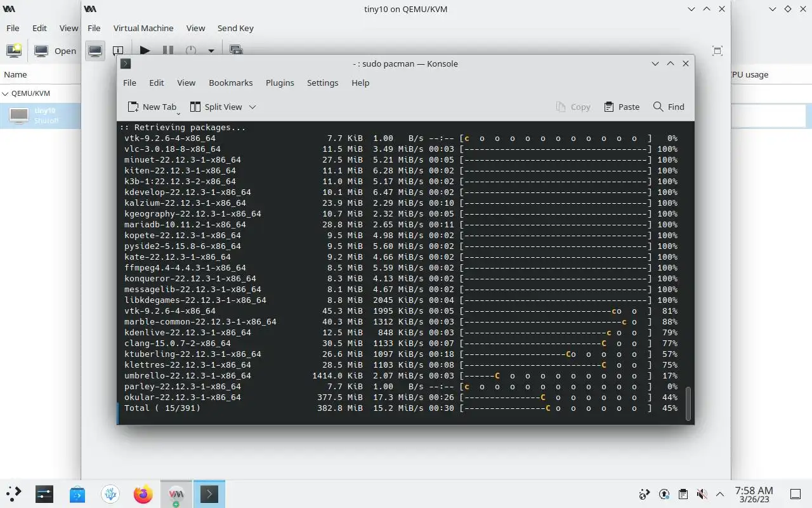Click Create new virtual machine icon

point(14,51)
